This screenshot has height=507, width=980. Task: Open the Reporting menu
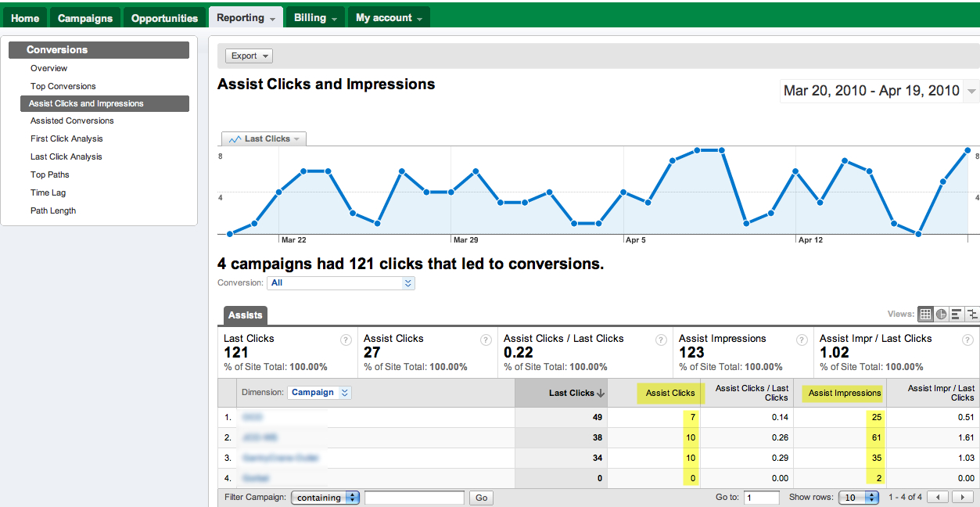[245, 16]
